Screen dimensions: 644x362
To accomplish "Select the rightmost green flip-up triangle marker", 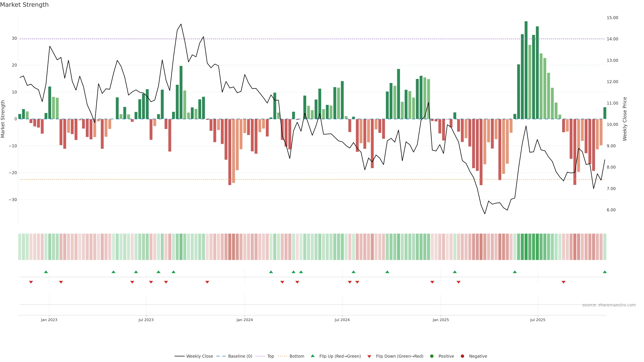I will 604,272.
